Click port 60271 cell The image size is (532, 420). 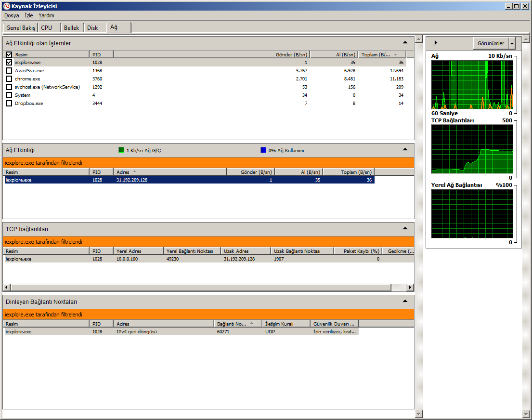point(223,332)
